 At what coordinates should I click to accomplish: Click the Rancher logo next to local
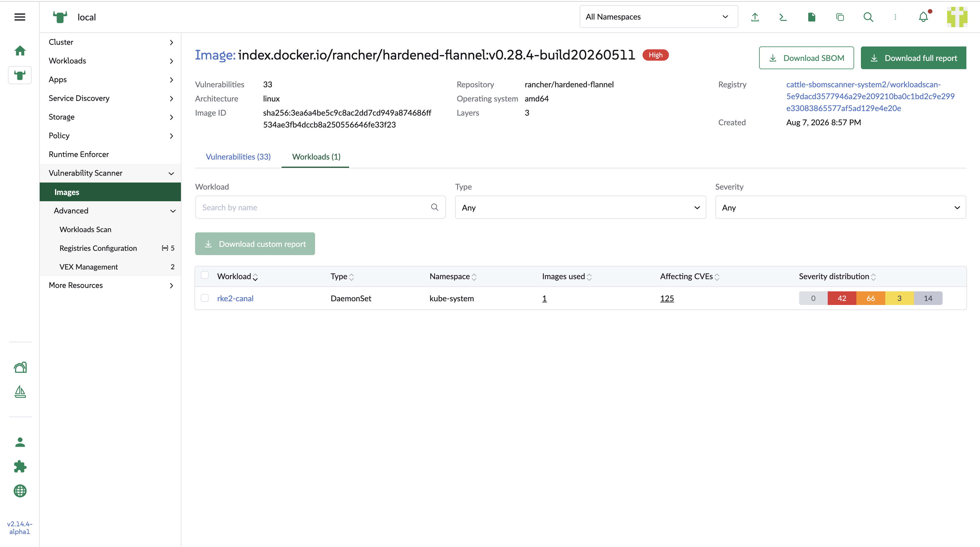(x=60, y=17)
